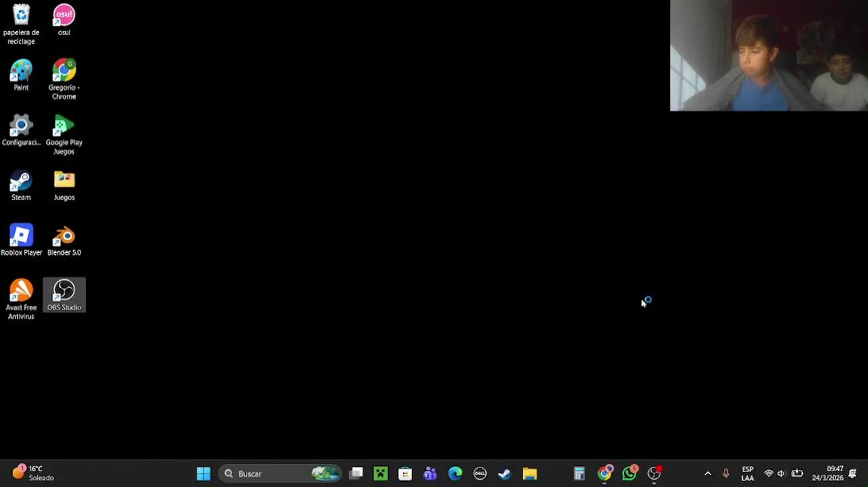Open Steam from the taskbar
This screenshot has height=487, width=868.
[x=504, y=473]
